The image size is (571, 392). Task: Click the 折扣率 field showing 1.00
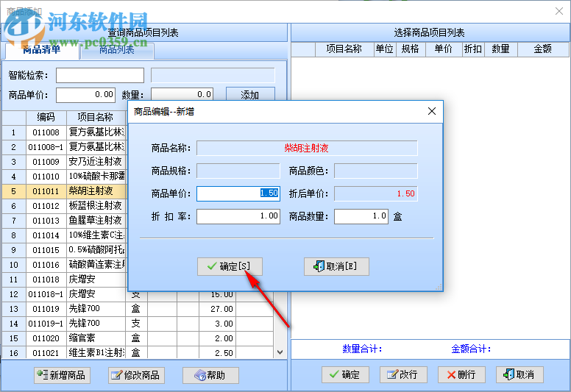pyautogui.click(x=238, y=216)
